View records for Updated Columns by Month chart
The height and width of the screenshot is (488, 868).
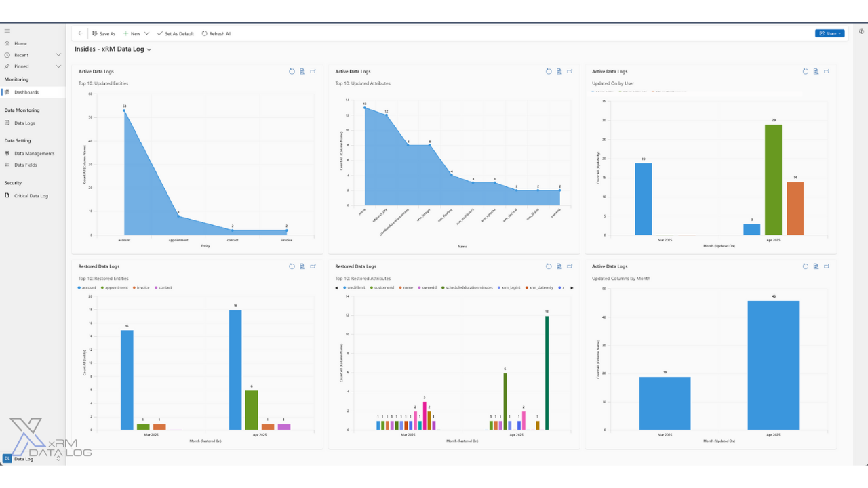point(816,266)
